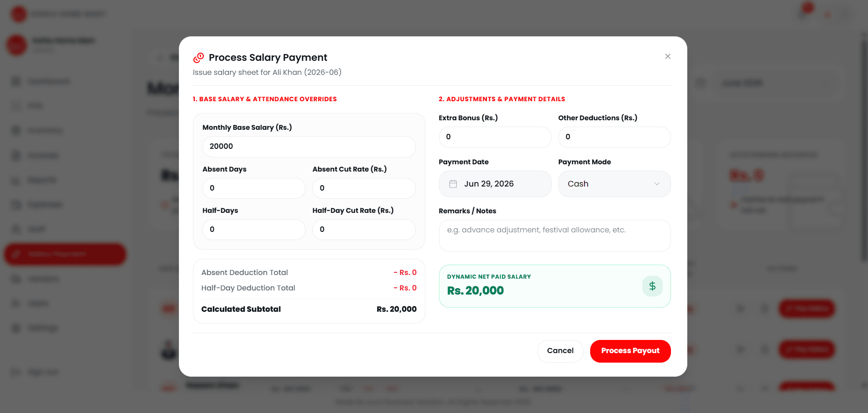Focus the Half-Days input box
Viewport: 868px width, 413px height.
254,230
